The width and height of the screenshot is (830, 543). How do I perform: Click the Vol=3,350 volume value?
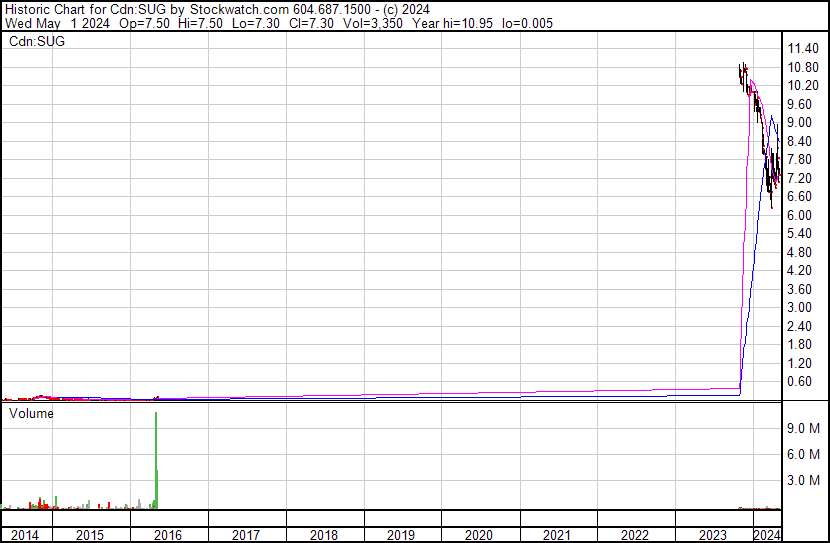point(373,23)
